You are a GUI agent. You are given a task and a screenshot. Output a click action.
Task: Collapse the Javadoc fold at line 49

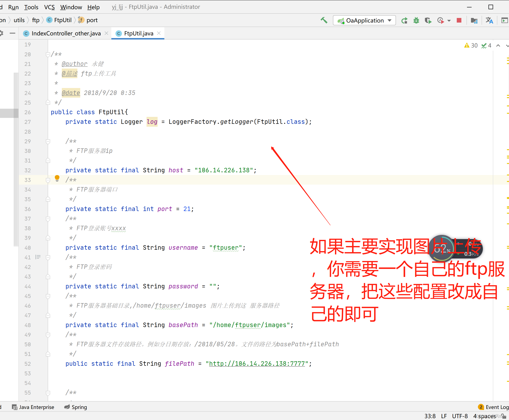click(48, 335)
